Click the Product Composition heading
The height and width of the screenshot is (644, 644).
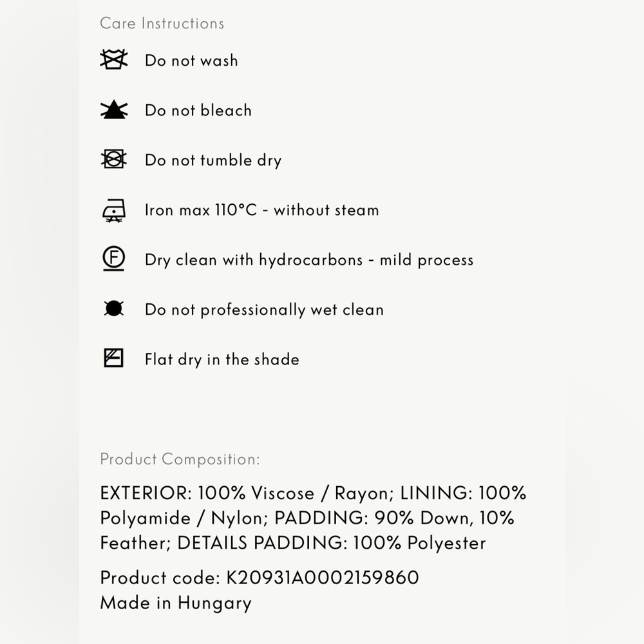click(180, 459)
